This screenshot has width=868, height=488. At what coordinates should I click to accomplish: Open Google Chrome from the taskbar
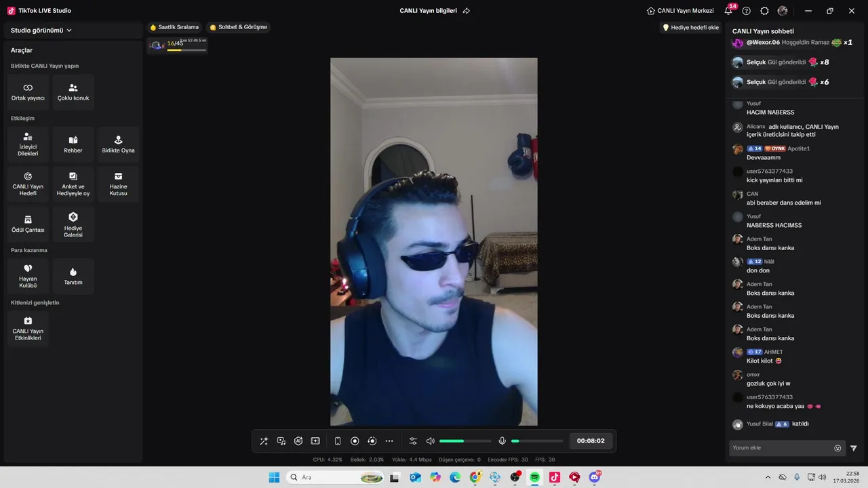[475, 477]
